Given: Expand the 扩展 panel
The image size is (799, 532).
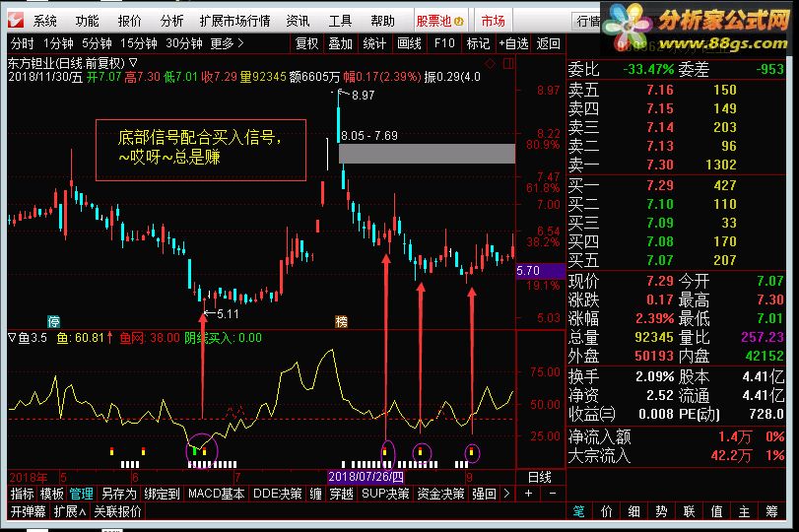Looking at the screenshot, I should point(69,511).
